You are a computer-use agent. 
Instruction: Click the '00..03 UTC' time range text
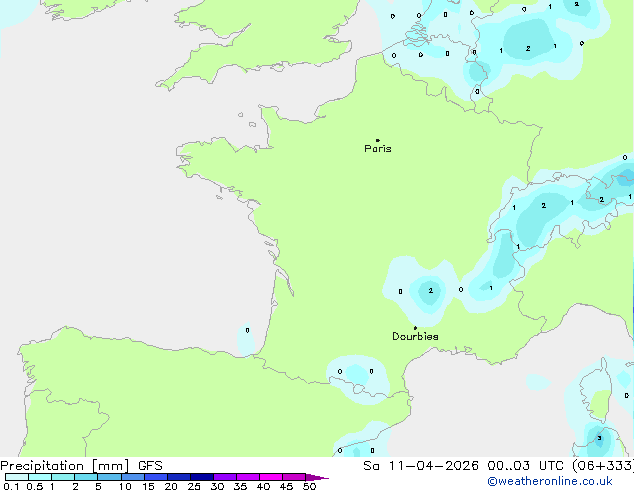click(525, 466)
